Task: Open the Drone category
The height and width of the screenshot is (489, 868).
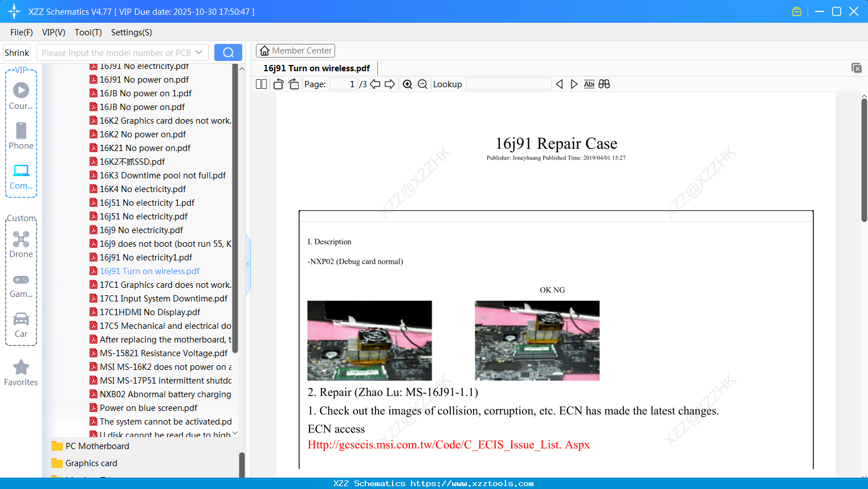Action: (x=21, y=244)
